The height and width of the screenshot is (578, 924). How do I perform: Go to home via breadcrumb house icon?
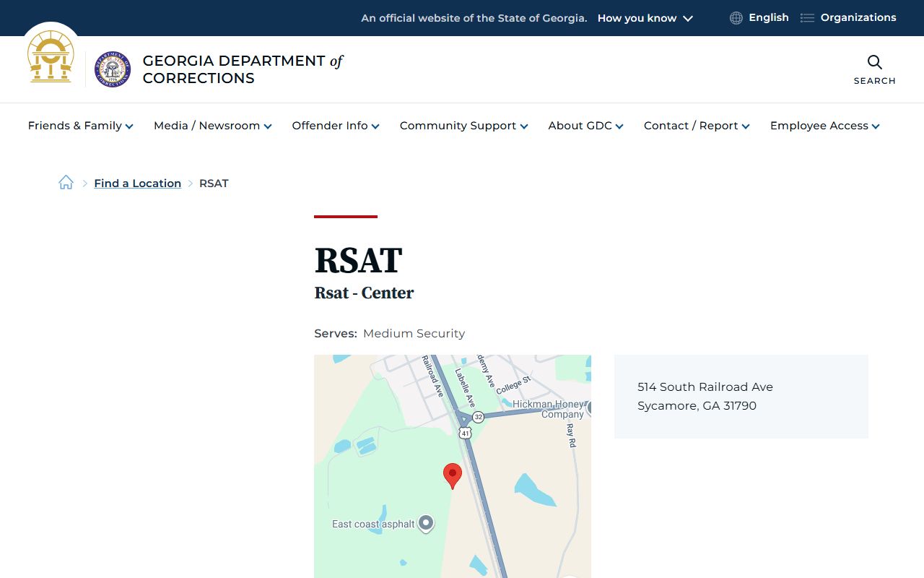(66, 183)
